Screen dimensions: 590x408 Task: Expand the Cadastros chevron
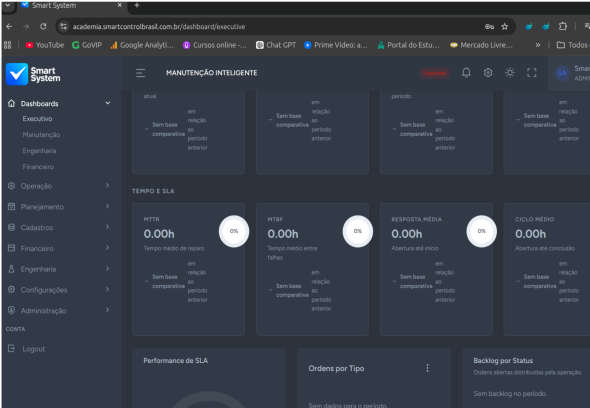coord(108,227)
